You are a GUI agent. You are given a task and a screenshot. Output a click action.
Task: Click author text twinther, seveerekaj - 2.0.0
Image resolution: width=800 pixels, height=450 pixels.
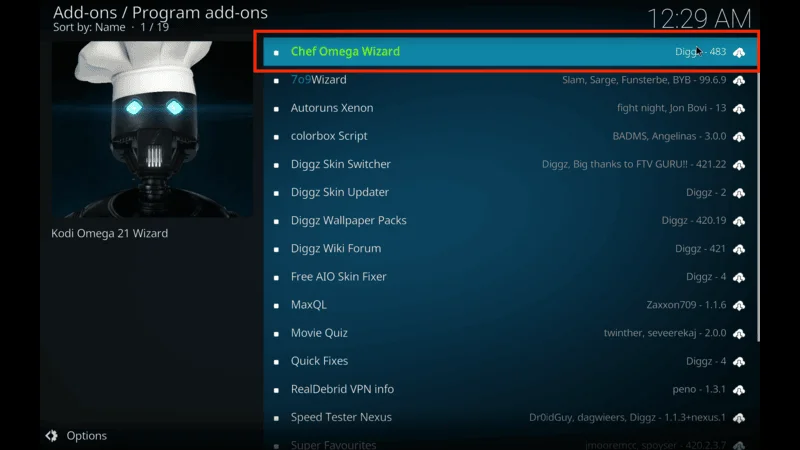coord(665,333)
